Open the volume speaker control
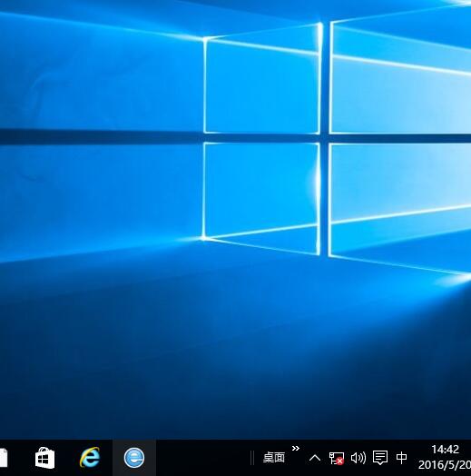Image resolution: width=471 pixels, height=476 pixels. 358,458
